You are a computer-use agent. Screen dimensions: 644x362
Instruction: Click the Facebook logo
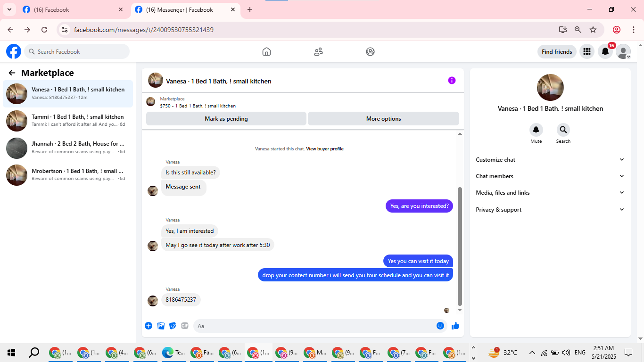[14, 51]
